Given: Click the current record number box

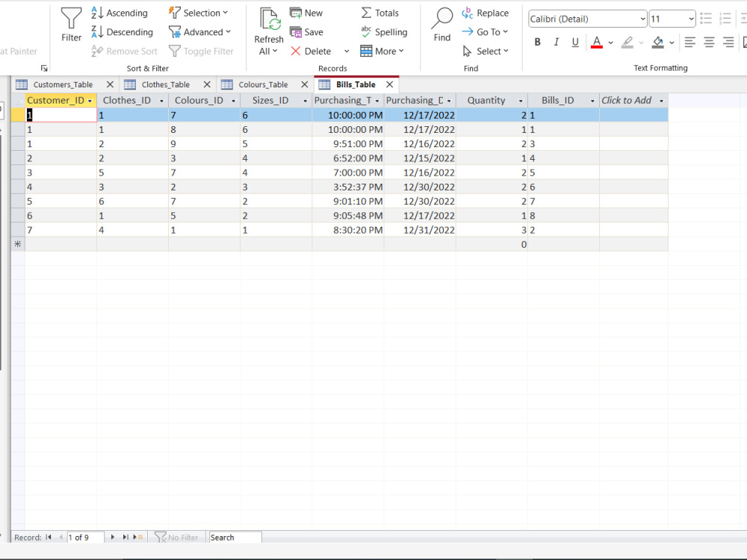Looking at the screenshot, I should pyautogui.click(x=85, y=537).
